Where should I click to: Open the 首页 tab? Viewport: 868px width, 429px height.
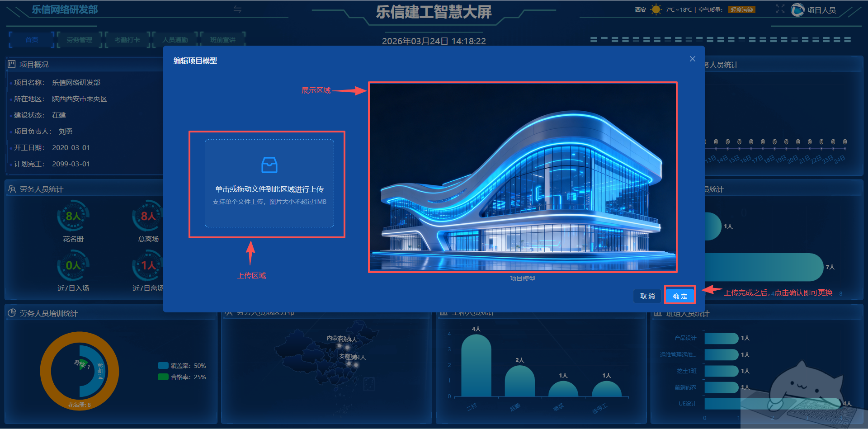[x=32, y=40]
